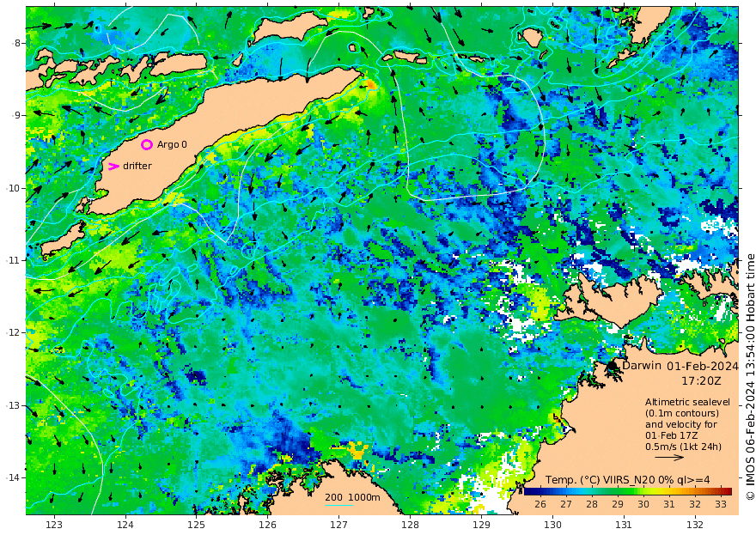This screenshot has height=541, width=756.
Task: Click latitude axis label -13
Action: [14, 405]
